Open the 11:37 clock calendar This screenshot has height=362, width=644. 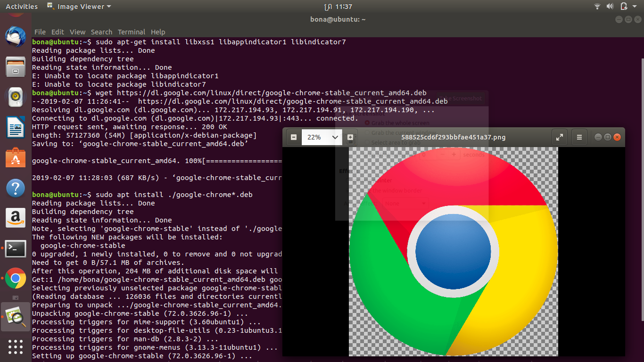[x=345, y=7]
